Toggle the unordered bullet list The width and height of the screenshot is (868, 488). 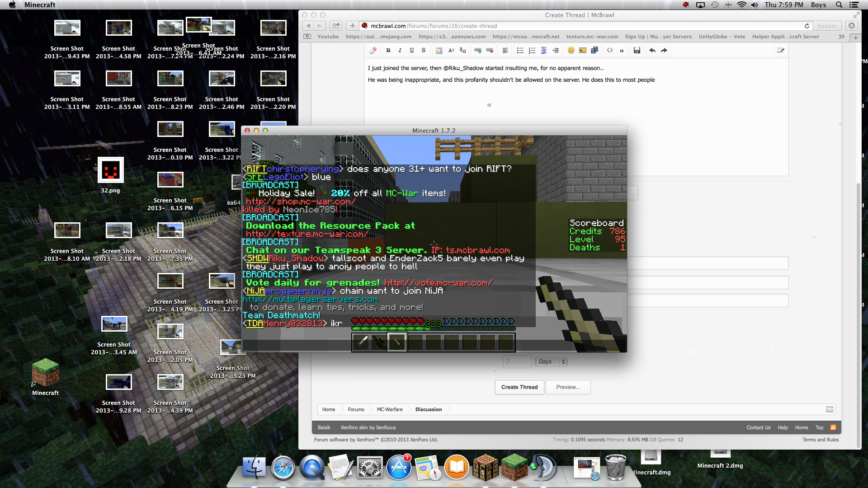tap(520, 51)
